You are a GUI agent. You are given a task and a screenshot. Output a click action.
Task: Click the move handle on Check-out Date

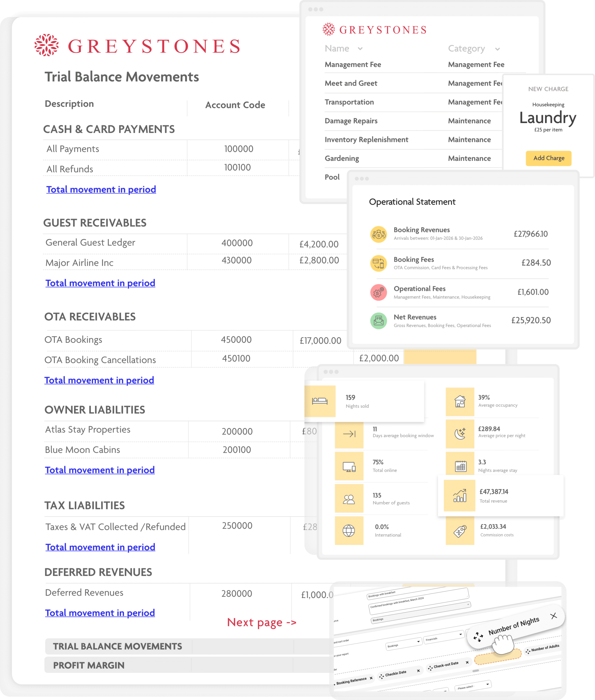point(430,668)
